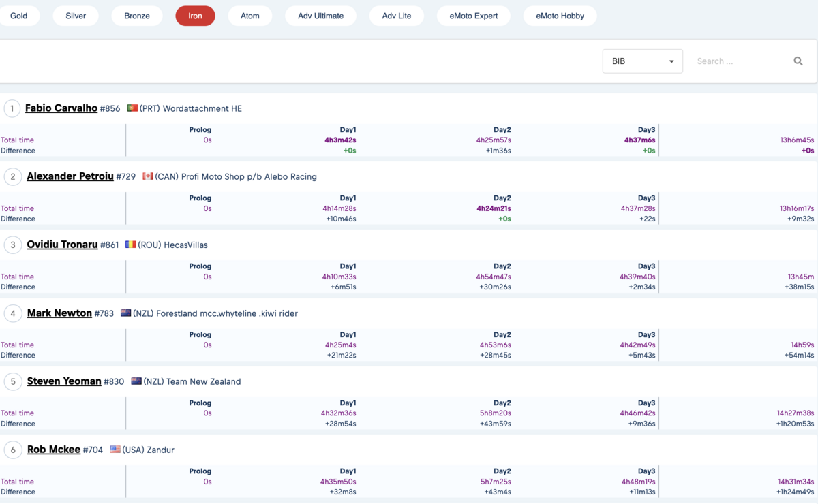Click Day2 difference +30m26s
Screen dimensions: 818x504
pos(496,287)
